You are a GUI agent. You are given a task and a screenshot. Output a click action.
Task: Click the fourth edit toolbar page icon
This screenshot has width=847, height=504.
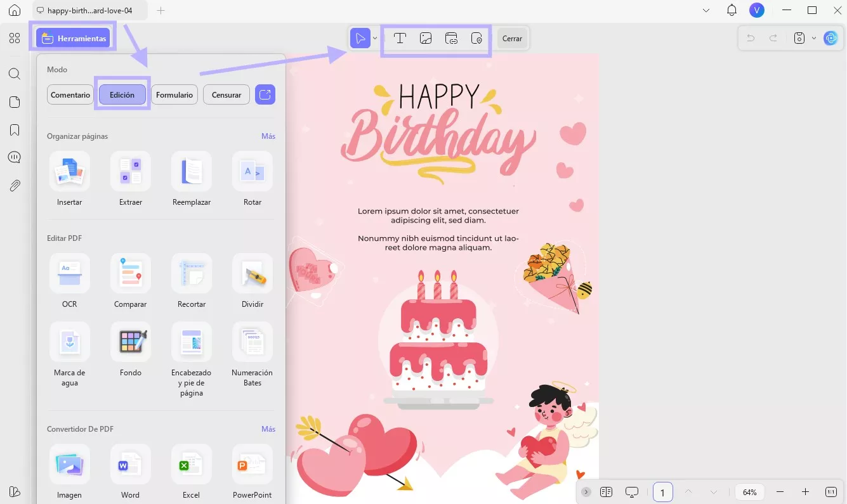pos(477,38)
